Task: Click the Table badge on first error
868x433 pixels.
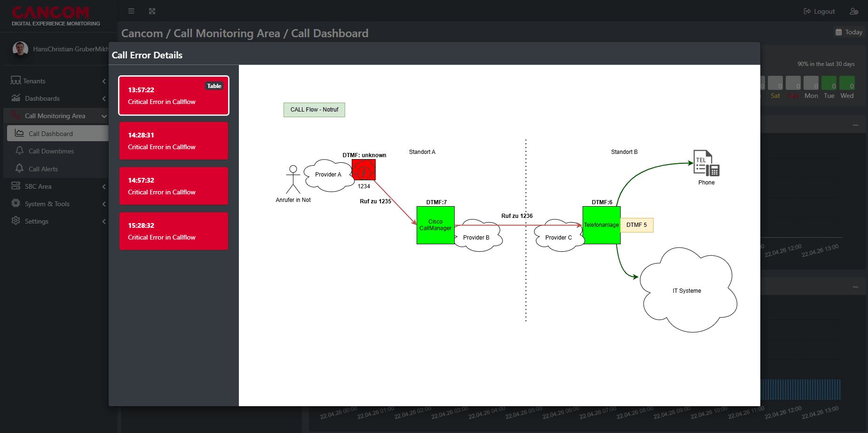Action: click(x=214, y=86)
